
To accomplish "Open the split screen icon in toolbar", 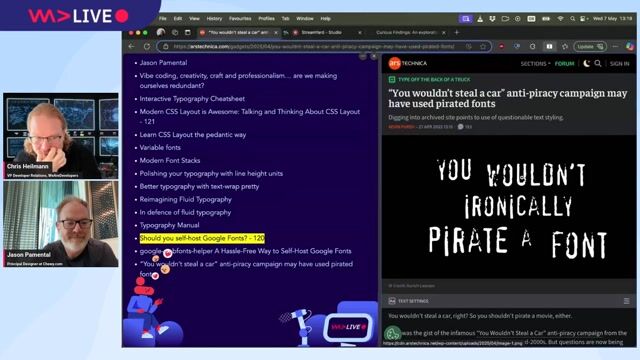I will click(x=549, y=47).
